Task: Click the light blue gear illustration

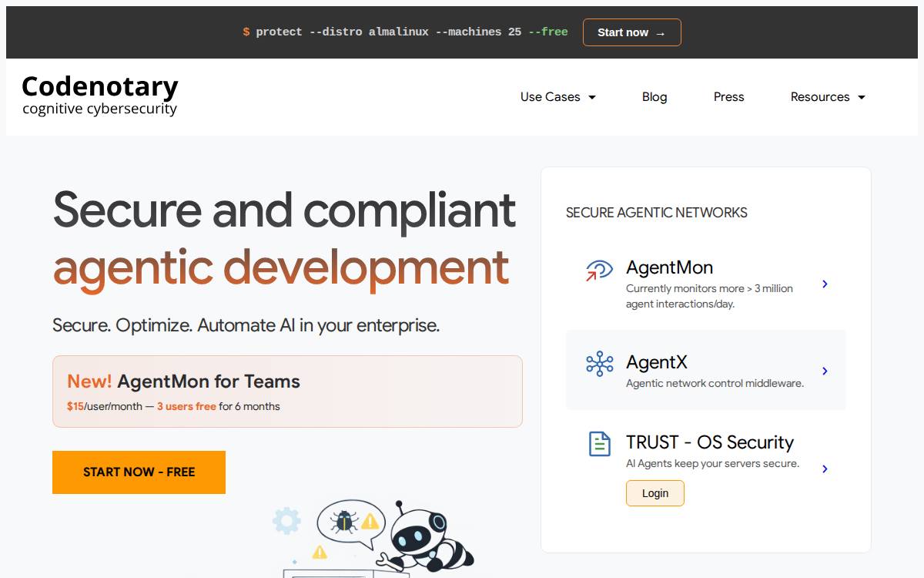Action: pyautogui.click(x=286, y=521)
